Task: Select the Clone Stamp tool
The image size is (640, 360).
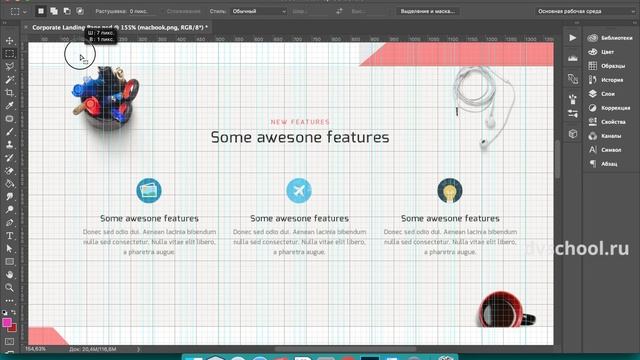Action: click(9, 145)
